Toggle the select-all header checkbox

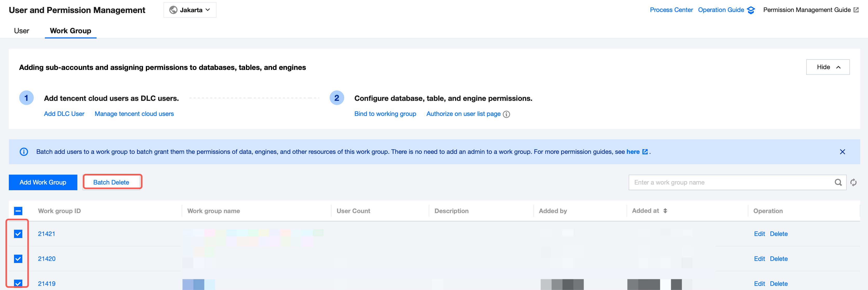click(18, 211)
